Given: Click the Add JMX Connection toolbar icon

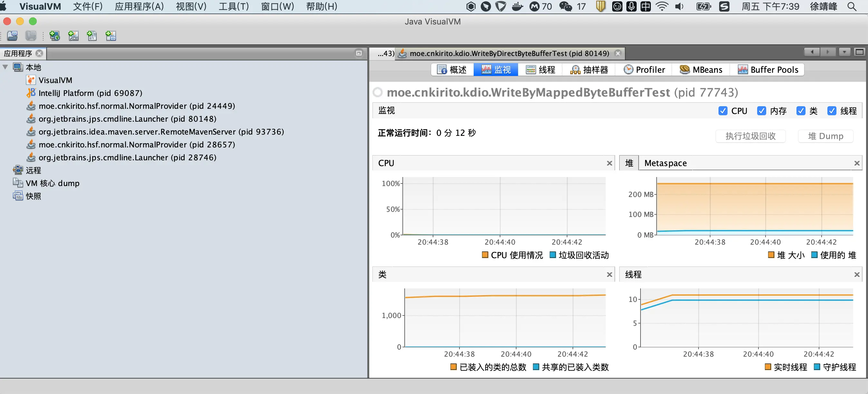Looking at the screenshot, I should coord(73,36).
